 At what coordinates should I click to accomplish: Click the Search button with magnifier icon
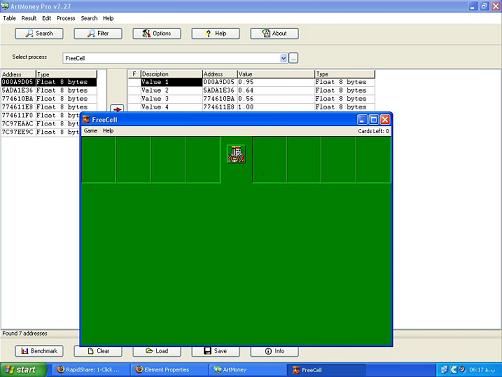tap(39, 33)
